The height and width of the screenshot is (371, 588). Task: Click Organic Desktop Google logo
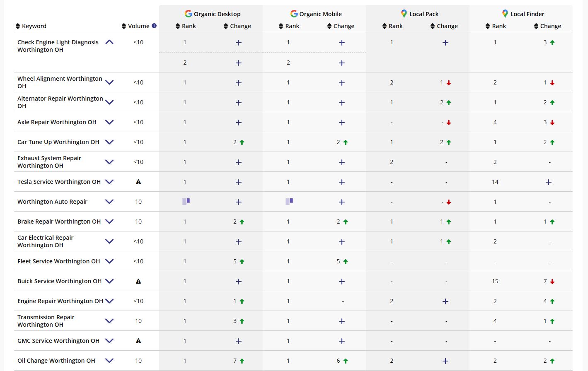coord(189,14)
